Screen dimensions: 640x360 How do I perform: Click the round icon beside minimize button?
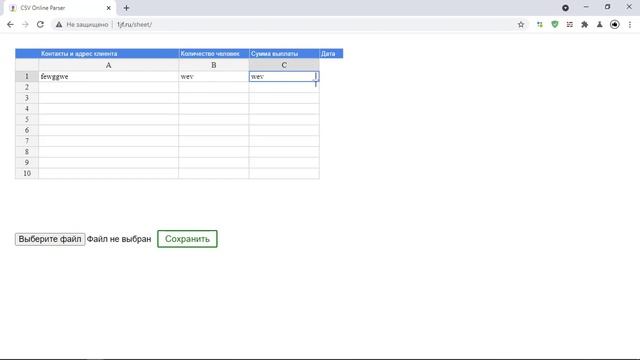565,8
